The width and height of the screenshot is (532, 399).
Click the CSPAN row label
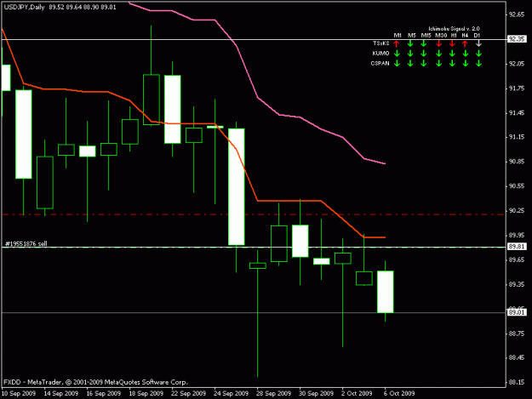380,63
